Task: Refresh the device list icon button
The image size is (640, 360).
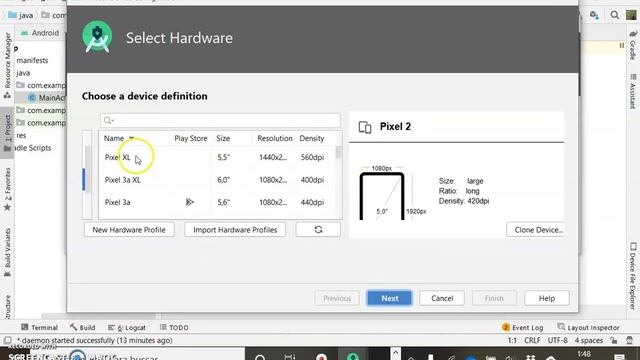Action: [318, 230]
